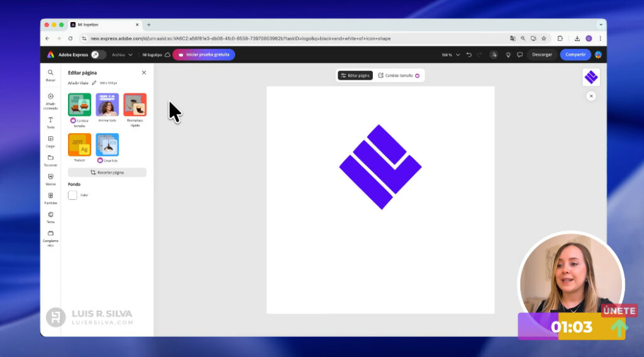Open the Marcas panel in sidebar

click(50, 179)
